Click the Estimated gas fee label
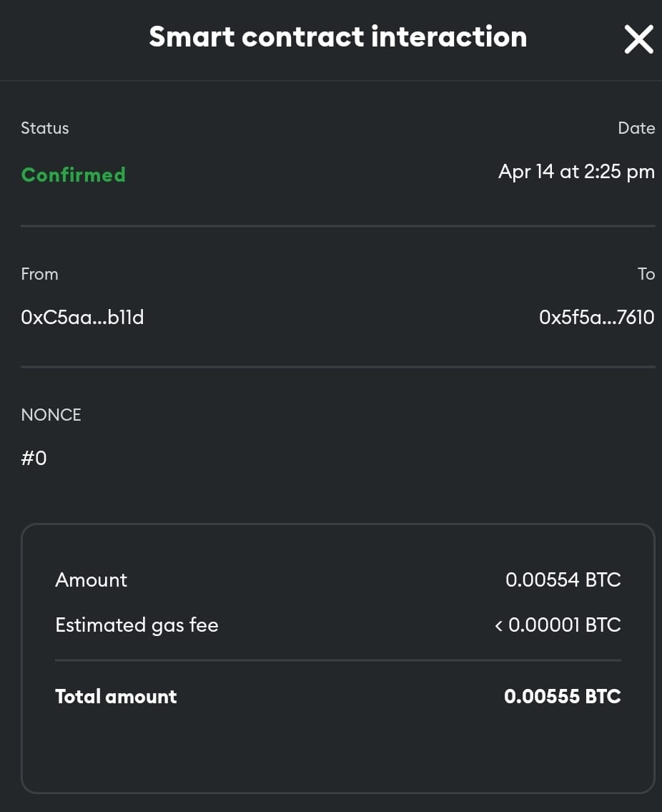The width and height of the screenshot is (662, 812). click(137, 625)
